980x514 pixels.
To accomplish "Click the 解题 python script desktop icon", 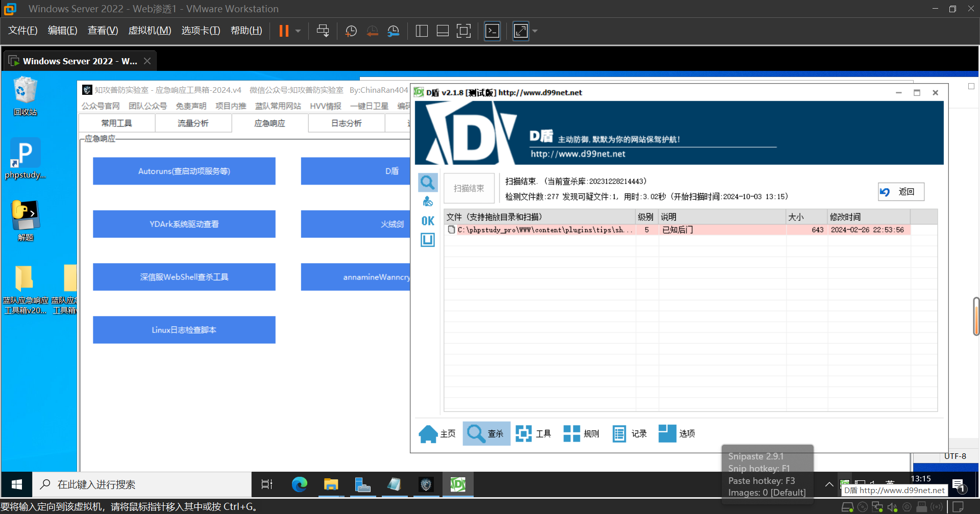I will click(25, 220).
